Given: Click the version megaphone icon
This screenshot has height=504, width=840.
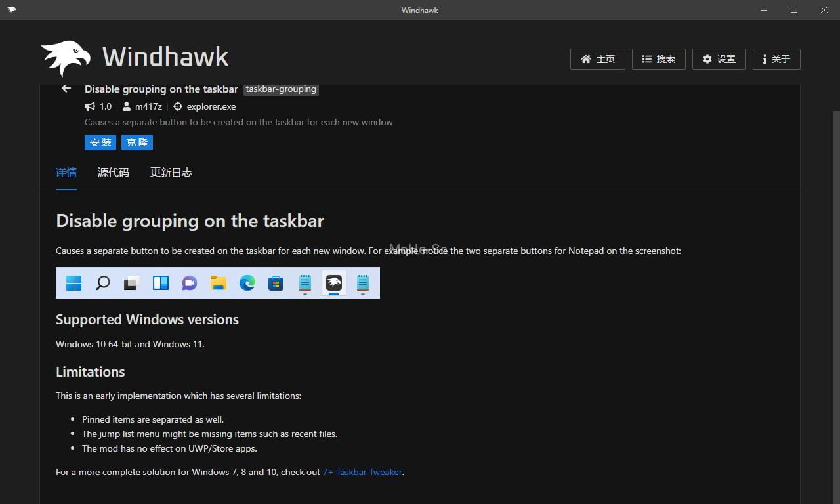Looking at the screenshot, I should pyautogui.click(x=90, y=106).
